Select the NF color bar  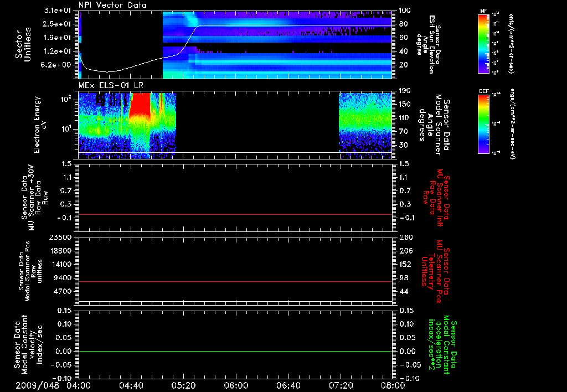point(483,43)
